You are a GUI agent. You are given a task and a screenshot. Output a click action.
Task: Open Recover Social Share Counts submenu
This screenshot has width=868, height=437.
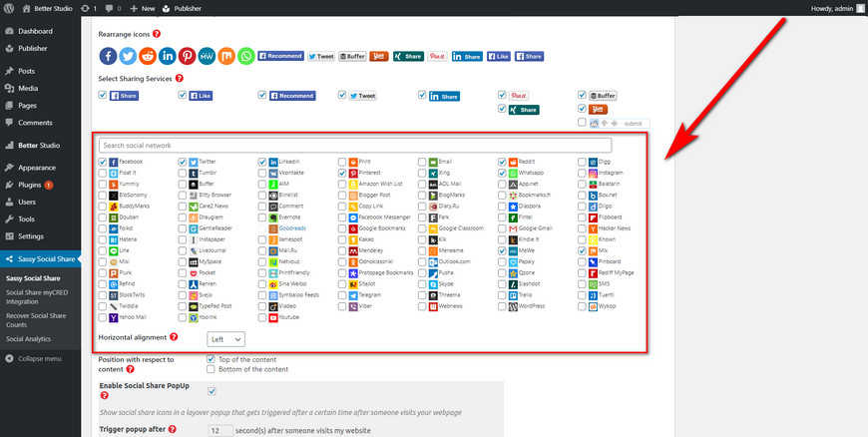point(36,320)
